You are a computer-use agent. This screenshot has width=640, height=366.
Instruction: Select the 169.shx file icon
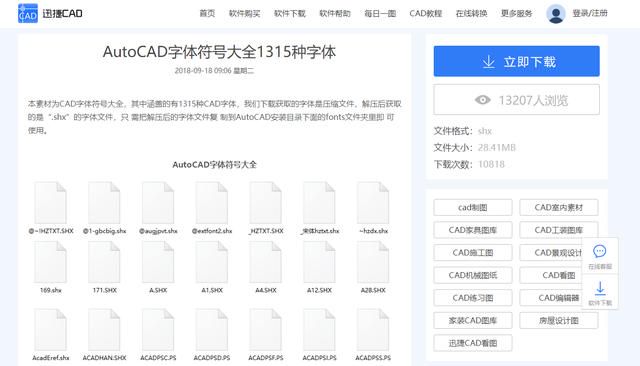coord(51,262)
